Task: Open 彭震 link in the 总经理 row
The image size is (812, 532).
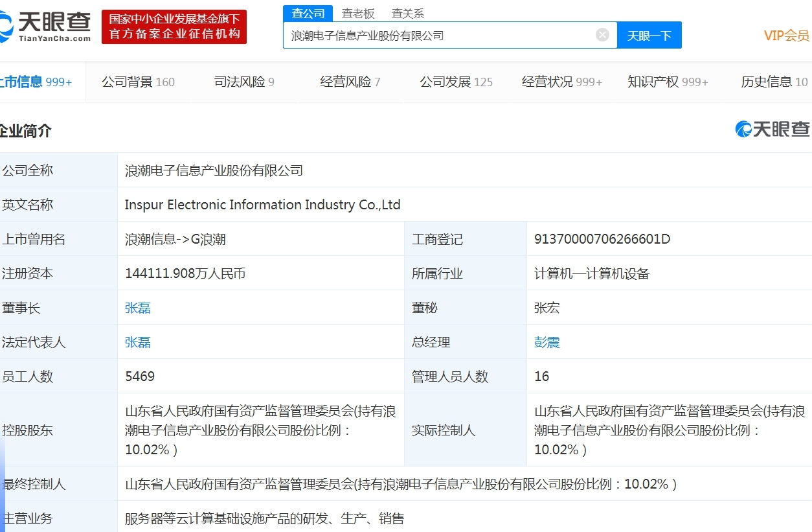Action: coord(547,342)
